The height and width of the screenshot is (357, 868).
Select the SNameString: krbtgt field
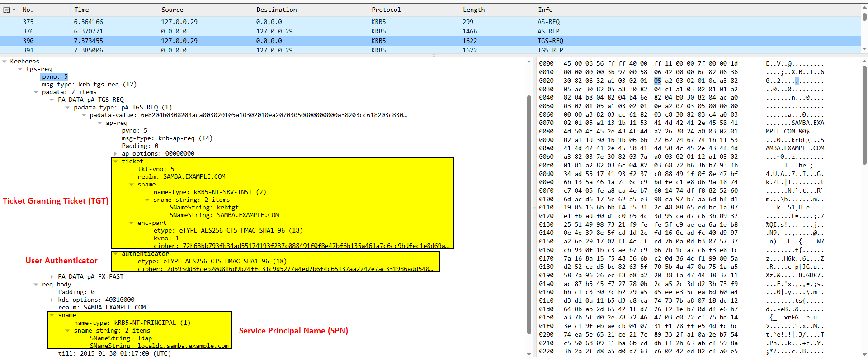click(x=203, y=208)
